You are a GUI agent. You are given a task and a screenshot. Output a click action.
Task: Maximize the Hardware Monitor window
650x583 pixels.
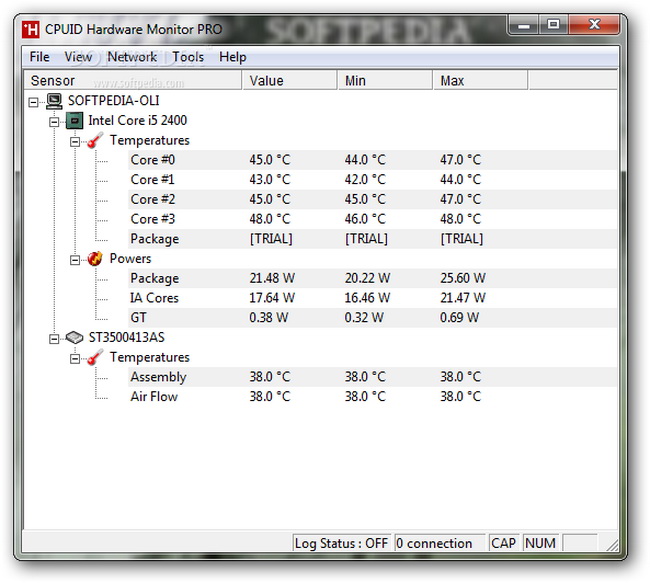pos(553,26)
